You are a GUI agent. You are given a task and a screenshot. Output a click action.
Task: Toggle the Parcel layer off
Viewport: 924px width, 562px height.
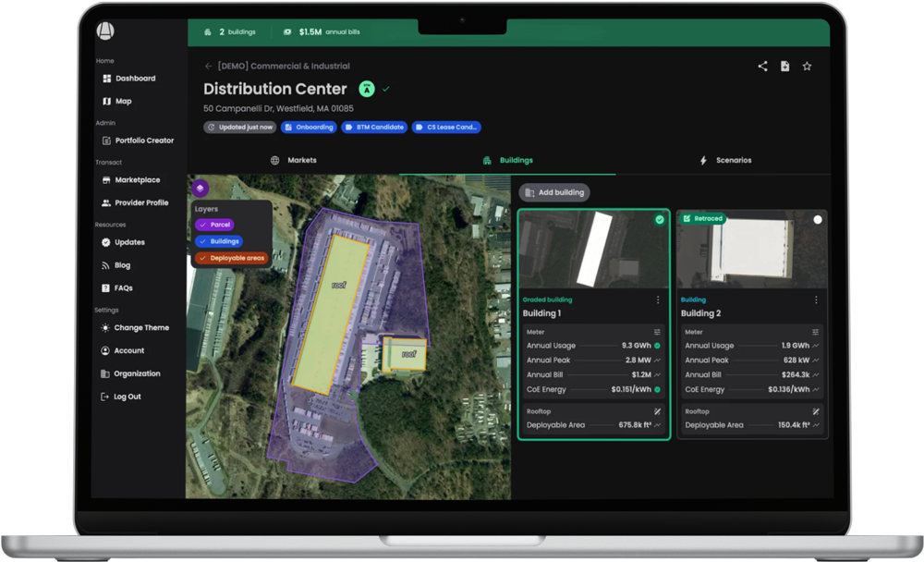click(214, 225)
